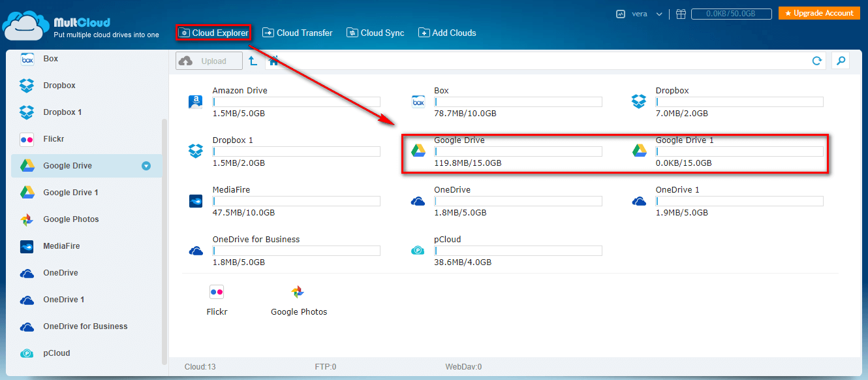Click Google Drive storage usage bar in main panel

pos(518,151)
